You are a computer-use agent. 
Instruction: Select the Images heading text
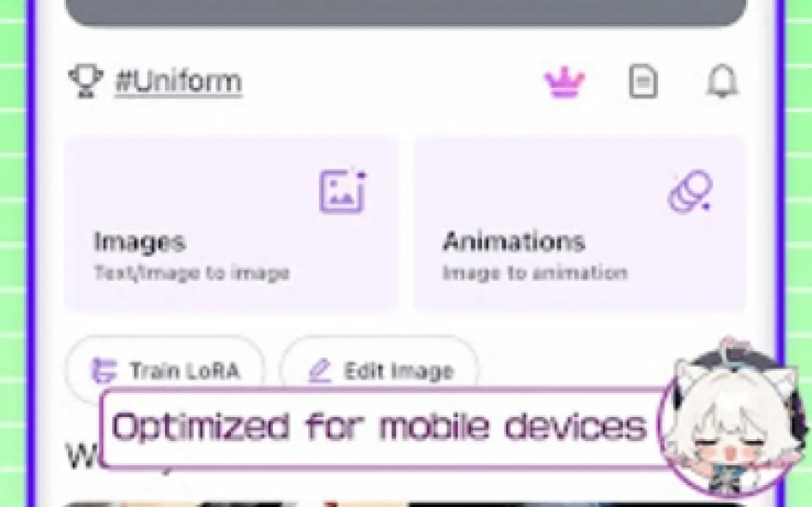(140, 242)
